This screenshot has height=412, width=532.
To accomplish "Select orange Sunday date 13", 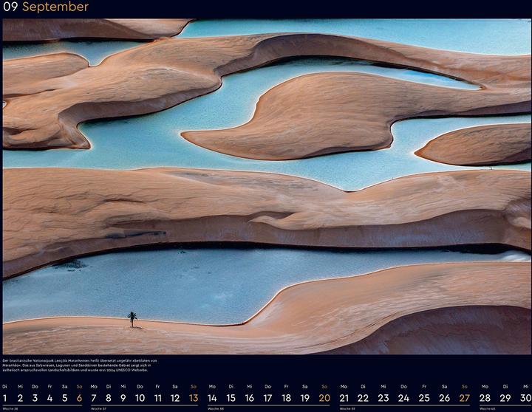I will click(194, 398).
